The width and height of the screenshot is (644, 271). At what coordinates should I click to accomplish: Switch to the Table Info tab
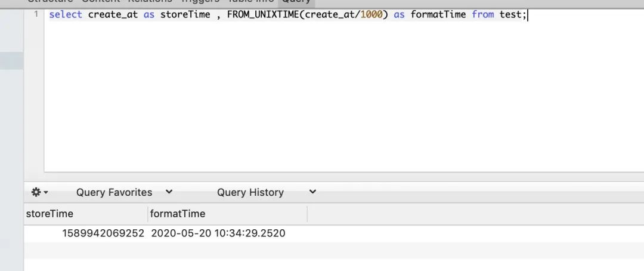point(251,2)
